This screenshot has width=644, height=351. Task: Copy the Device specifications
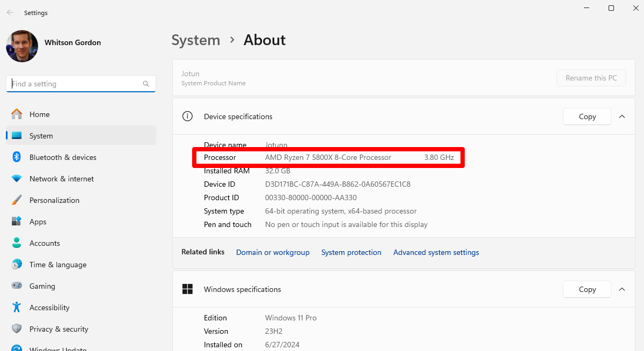587,116
